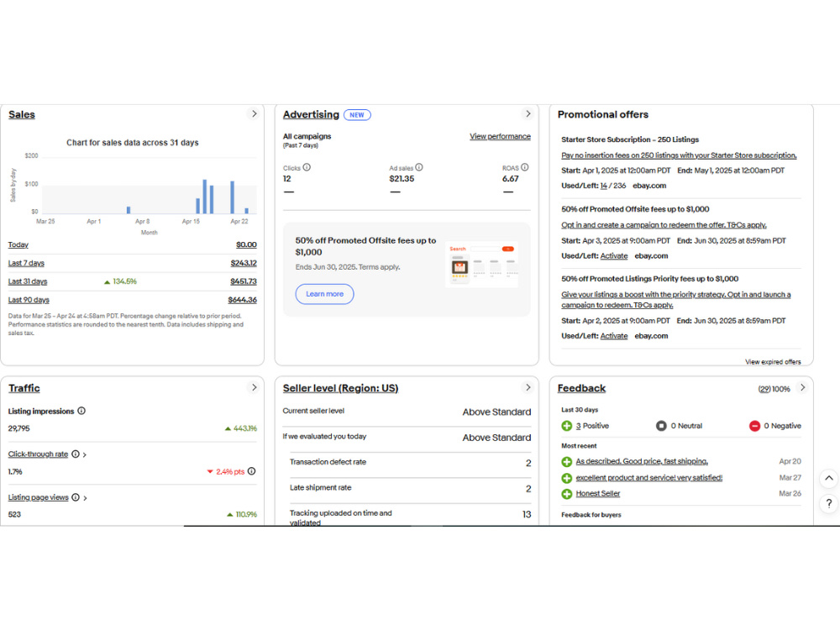Click the 6.67 ROAS value
This screenshot has height=630, width=840.
[x=511, y=179]
